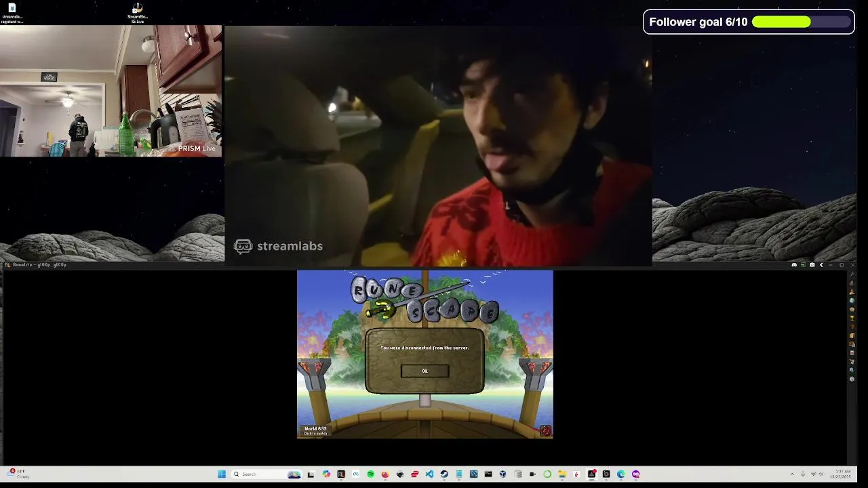Open the terminal from taskbar
The height and width of the screenshot is (488, 868).
point(488,474)
